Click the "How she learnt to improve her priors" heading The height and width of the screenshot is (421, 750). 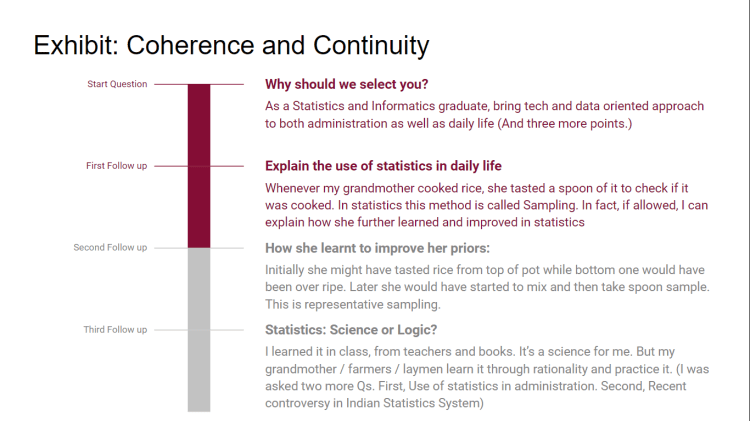(x=376, y=248)
